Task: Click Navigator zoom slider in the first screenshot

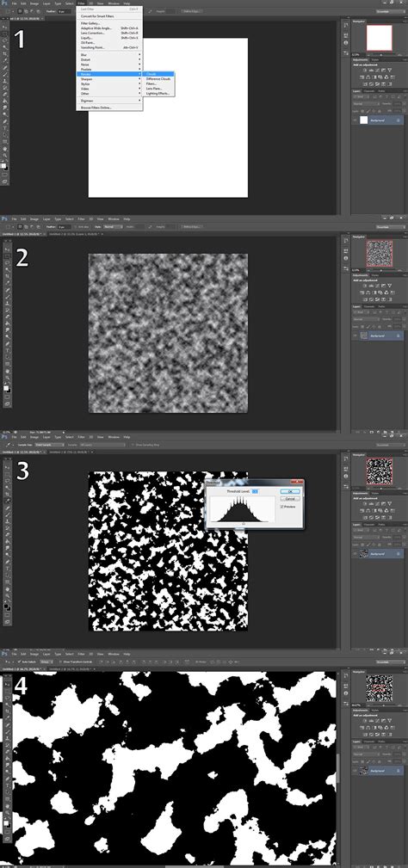Action: (380, 55)
